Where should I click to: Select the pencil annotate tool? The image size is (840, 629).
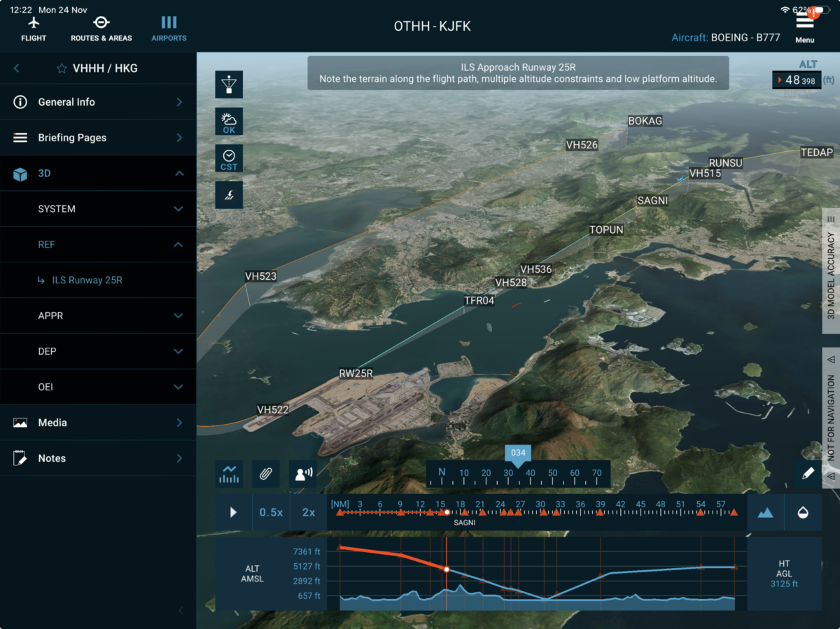[807, 474]
